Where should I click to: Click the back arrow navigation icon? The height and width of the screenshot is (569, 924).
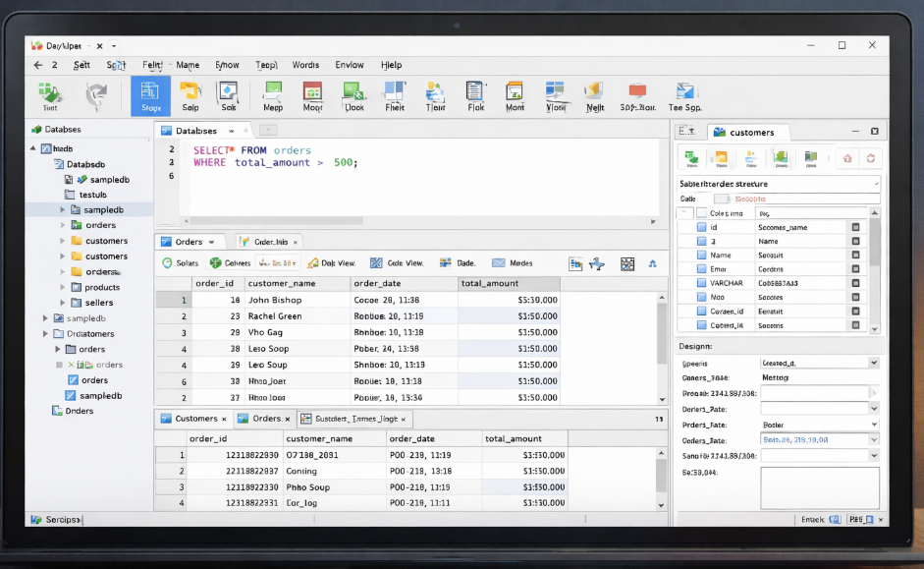[x=38, y=65]
